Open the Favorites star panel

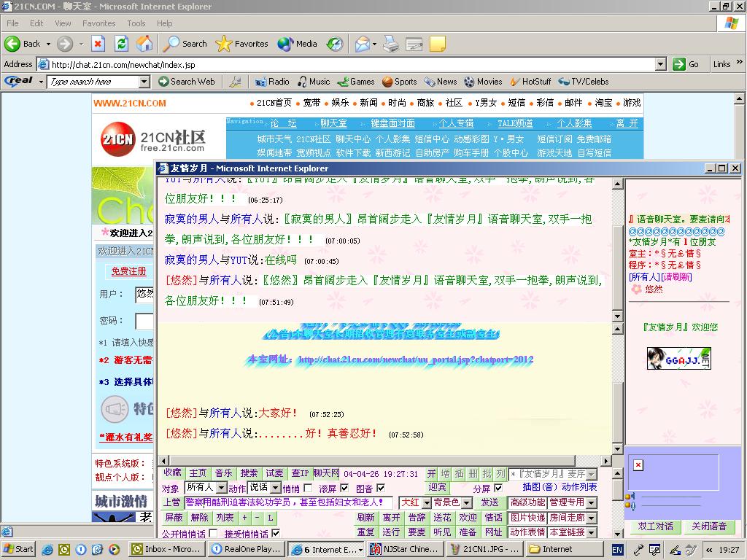(x=241, y=44)
